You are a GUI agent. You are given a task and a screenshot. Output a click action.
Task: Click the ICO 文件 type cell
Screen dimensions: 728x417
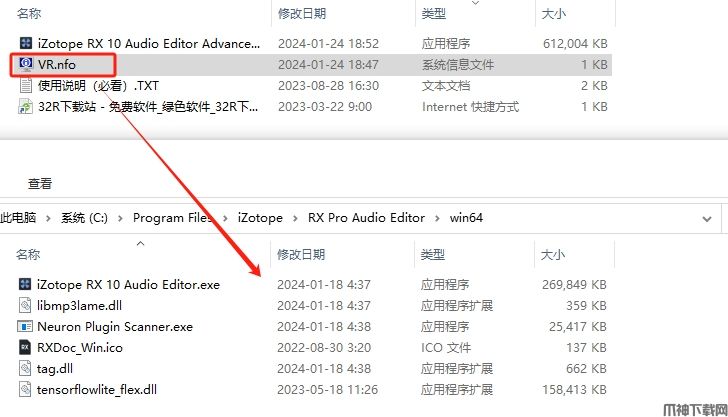pyautogui.click(x=446, y=348)
